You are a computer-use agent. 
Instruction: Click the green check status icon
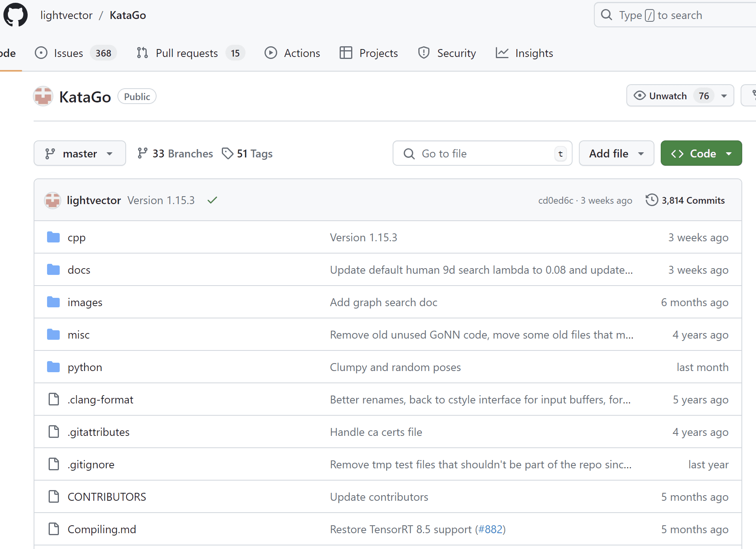click(x=212, y=200)
